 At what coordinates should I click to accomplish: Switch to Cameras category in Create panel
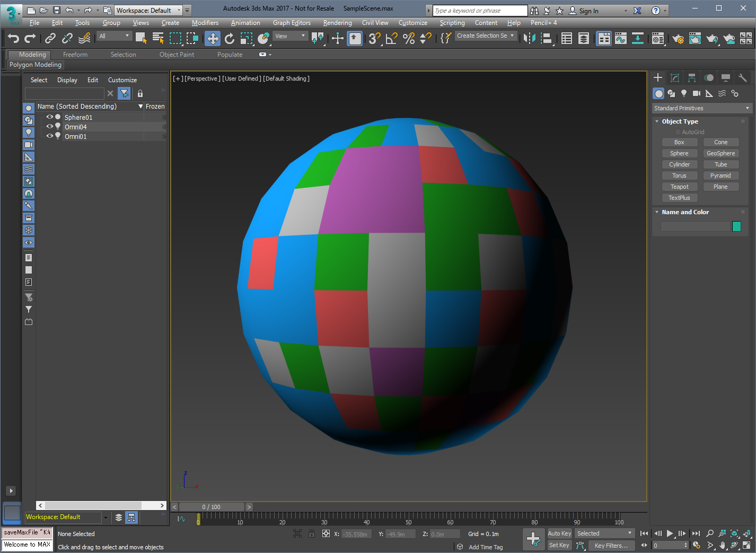click(697, 93)
